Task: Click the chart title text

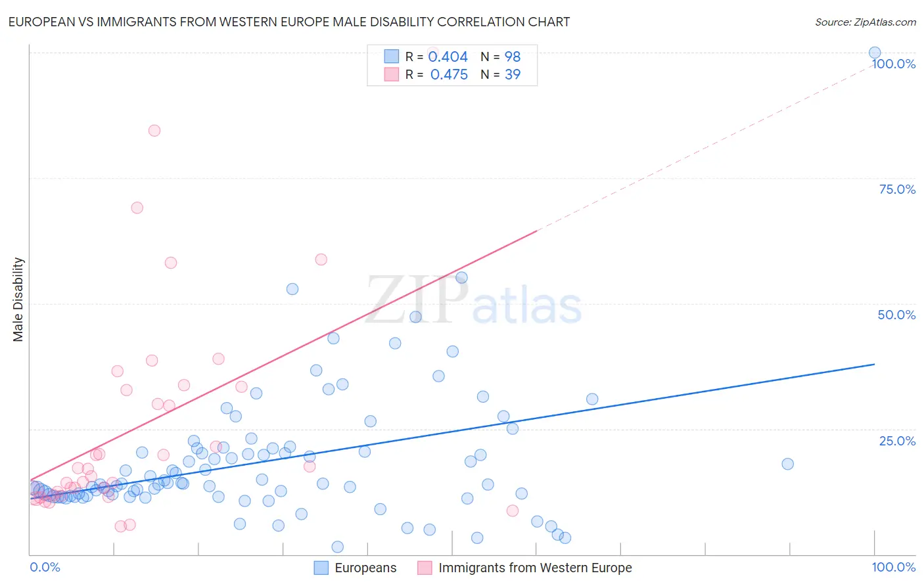Action: pyautogui.click(x=289, y=22)
